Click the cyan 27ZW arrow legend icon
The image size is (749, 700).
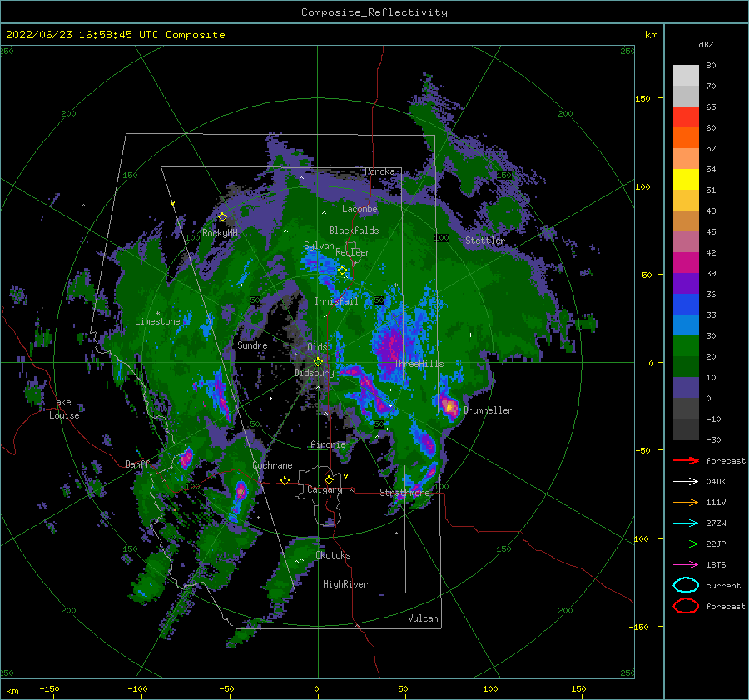pyautogui.click(x=686, y=524)
